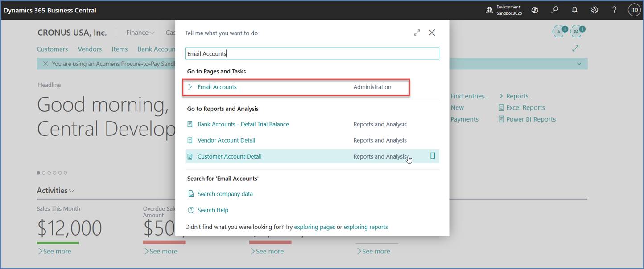
Task: Click the Payments action link
Action: click(464, 119)
